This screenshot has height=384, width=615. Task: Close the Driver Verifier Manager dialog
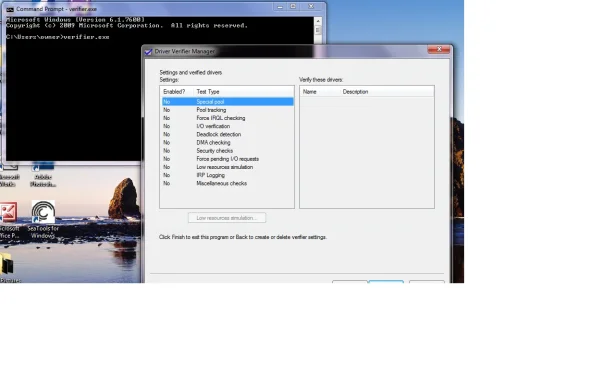[439, 49]
